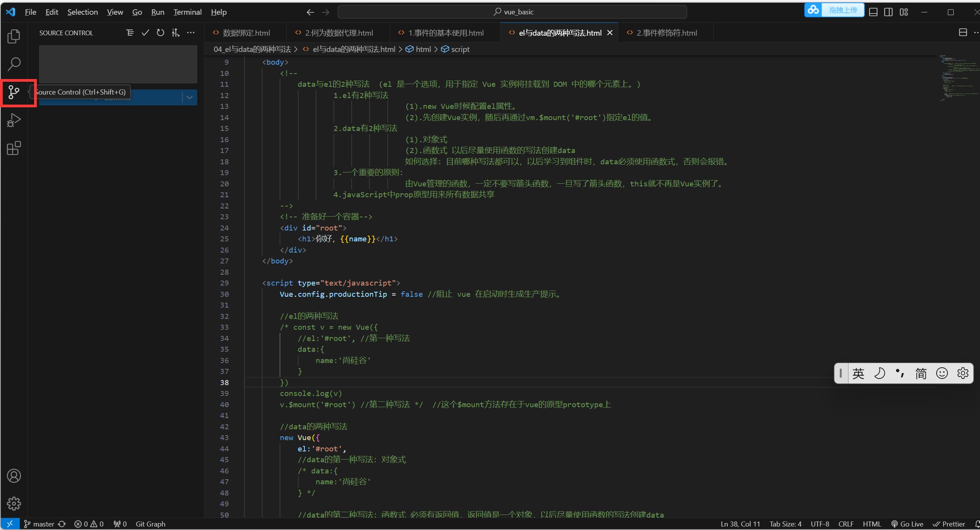Viewport: 980px width, 530px height.
Task: Open Git Graph icon in Source Control header
Action: point(176,33)
